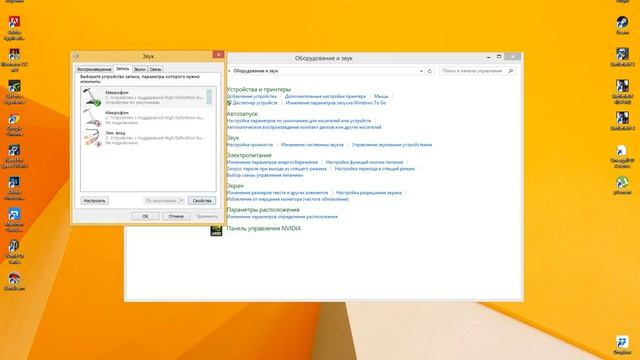This screenshot has width=640, height=360.
Task: Click the NVIDIA control panel icon
Action: [x=216, y=230]
